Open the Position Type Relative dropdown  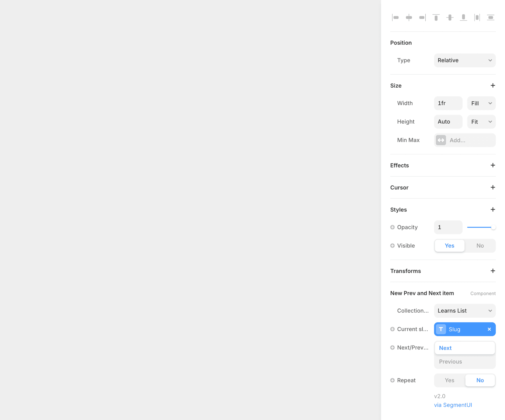464,60
